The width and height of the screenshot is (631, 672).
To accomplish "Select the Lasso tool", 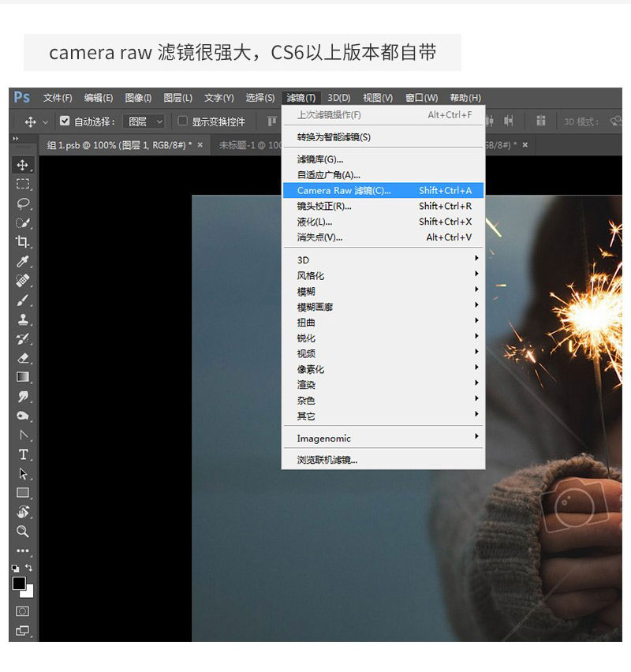I will (23, 203).
